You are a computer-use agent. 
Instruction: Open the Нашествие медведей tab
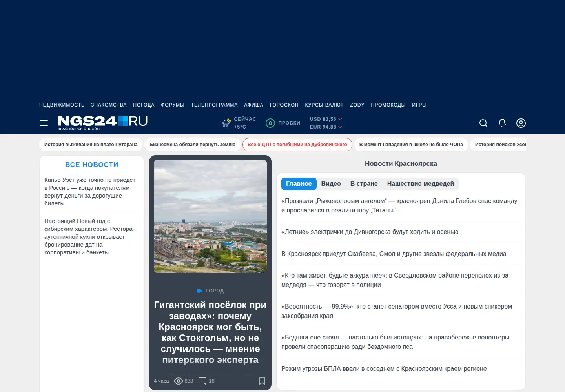click(x=421, y=184)
